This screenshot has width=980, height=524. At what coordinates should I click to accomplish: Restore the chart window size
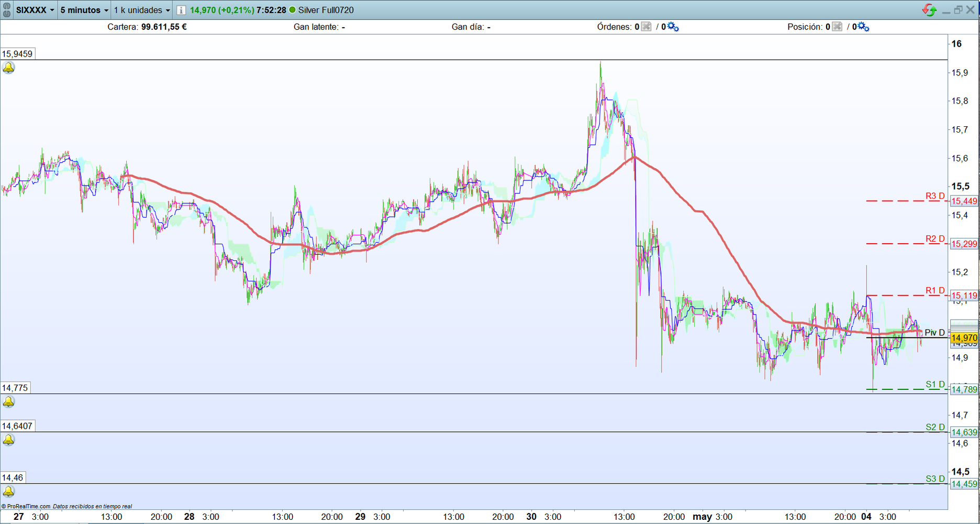[x=958, y=10]
